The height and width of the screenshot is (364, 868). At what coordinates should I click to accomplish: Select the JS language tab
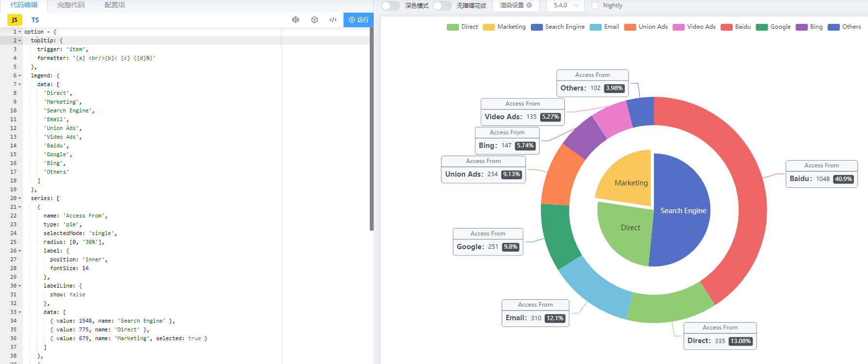[x=15, y=20]
